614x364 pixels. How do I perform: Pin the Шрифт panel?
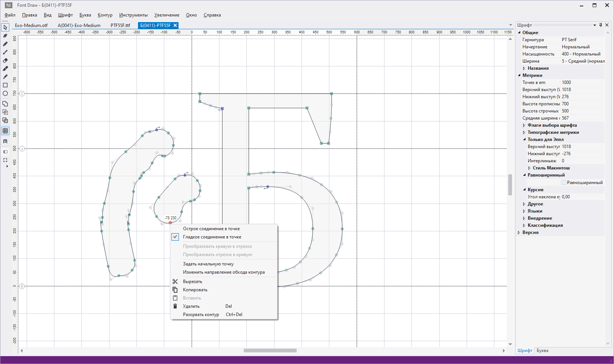click(601, 25)
